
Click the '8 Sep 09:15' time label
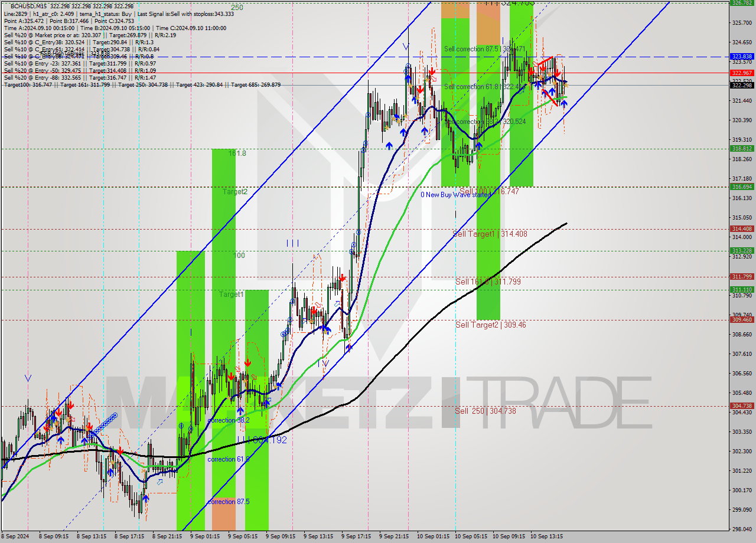(x=54, y=537)
